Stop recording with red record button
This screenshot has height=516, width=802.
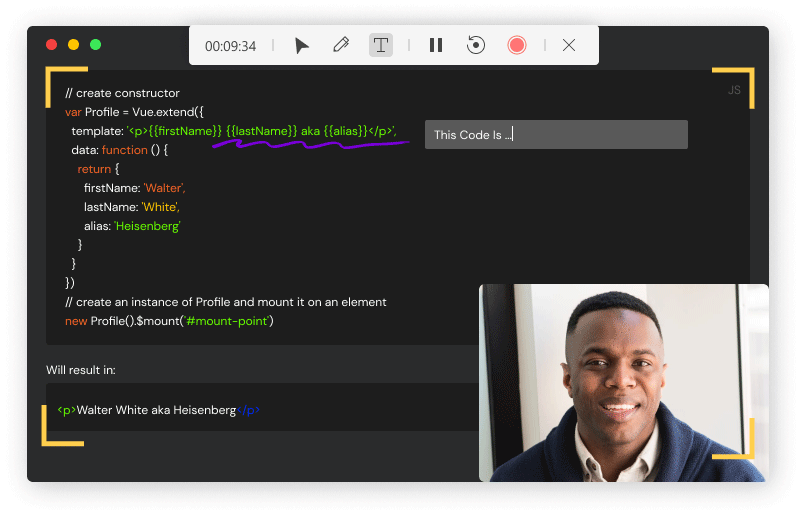click(x=517, y=45)
